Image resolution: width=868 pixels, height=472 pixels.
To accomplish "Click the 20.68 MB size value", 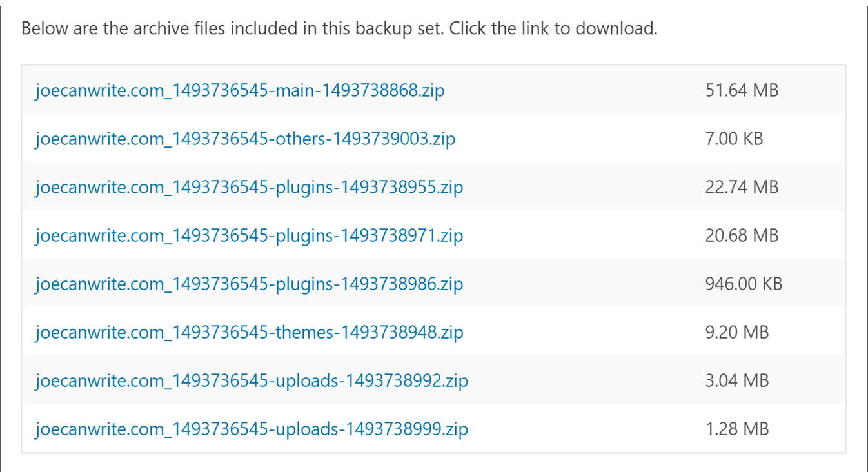I will click(x=742, y=235).
